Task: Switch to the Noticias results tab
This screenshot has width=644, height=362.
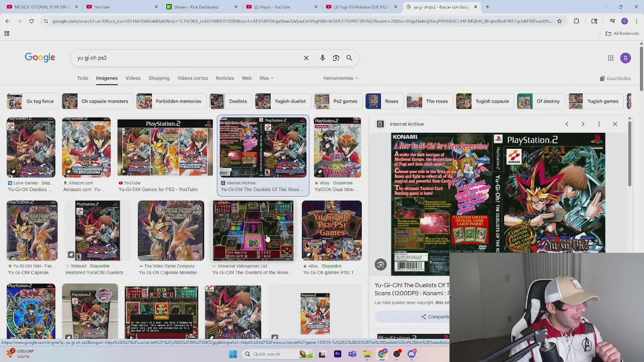Action: tap(225, 78)
